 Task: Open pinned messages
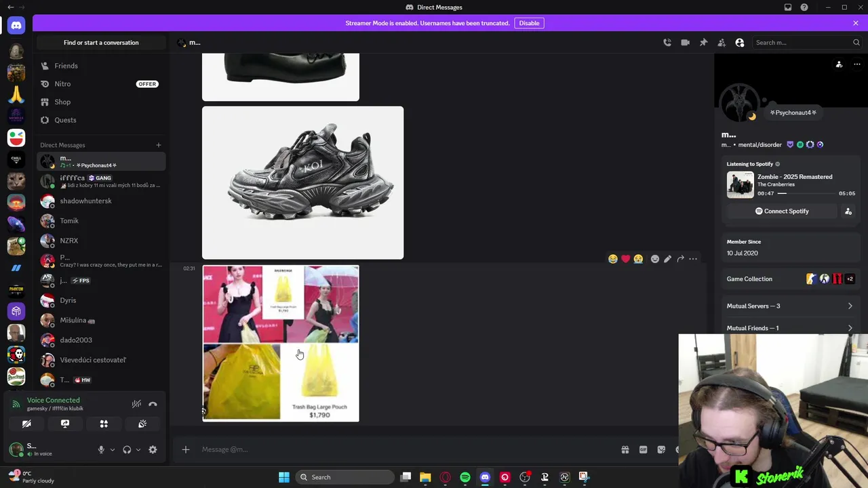point(703,43)
